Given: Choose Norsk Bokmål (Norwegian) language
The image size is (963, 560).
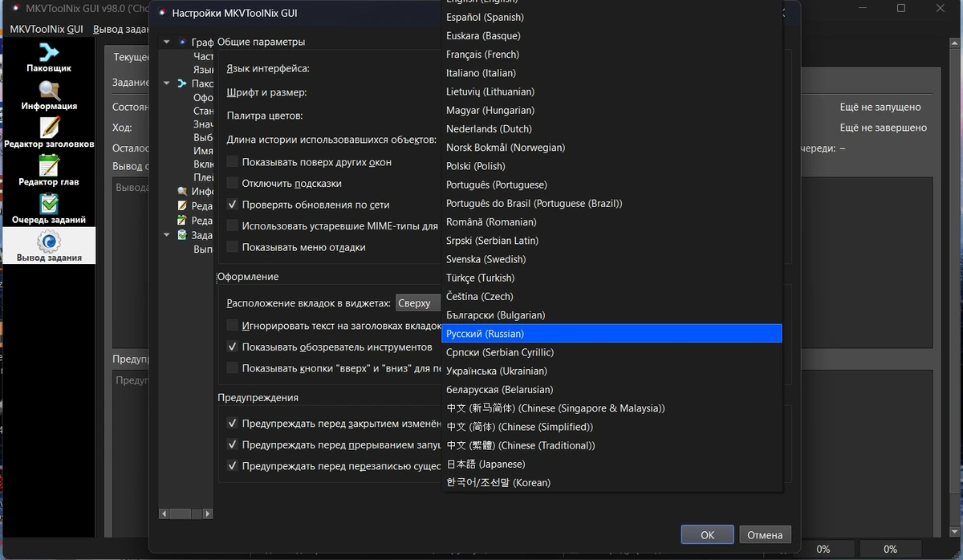Looking at the screenshot, I should [x=612, y=148].
